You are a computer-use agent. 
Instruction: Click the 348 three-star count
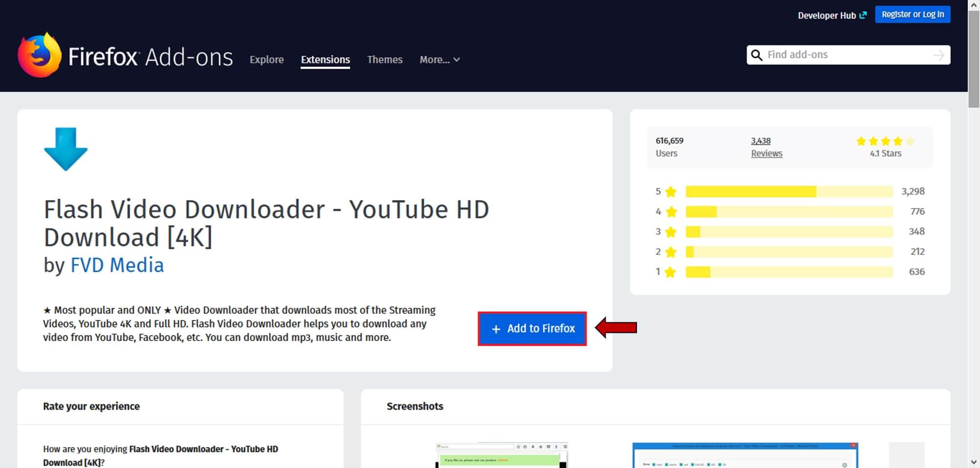pyautogui.click(x=916, y=231)
